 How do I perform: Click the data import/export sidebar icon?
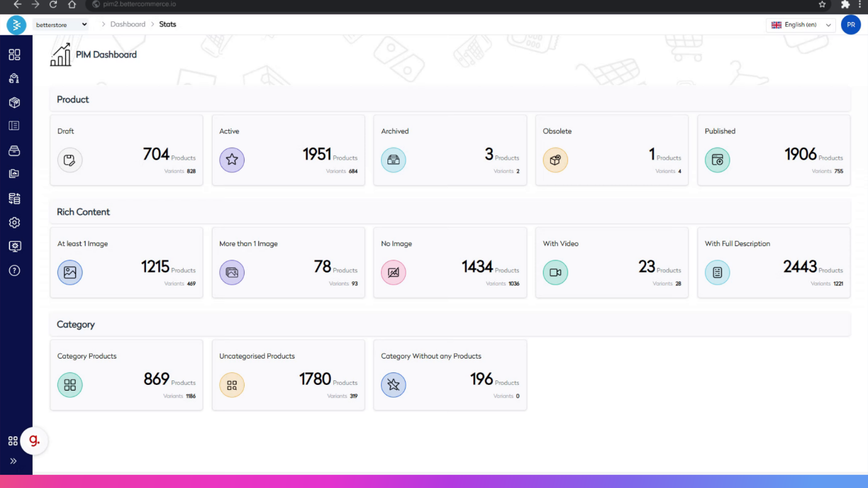(x=14, y=199)
